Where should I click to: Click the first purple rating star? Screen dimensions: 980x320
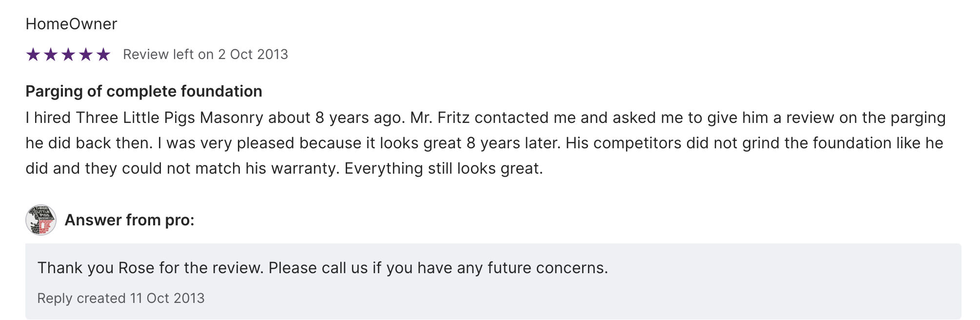33,54
